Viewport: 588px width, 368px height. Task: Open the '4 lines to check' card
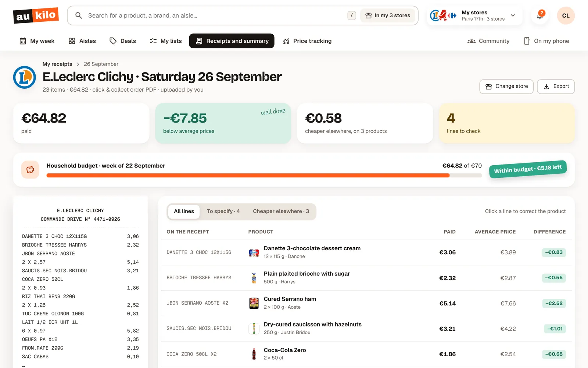(506, 123)
